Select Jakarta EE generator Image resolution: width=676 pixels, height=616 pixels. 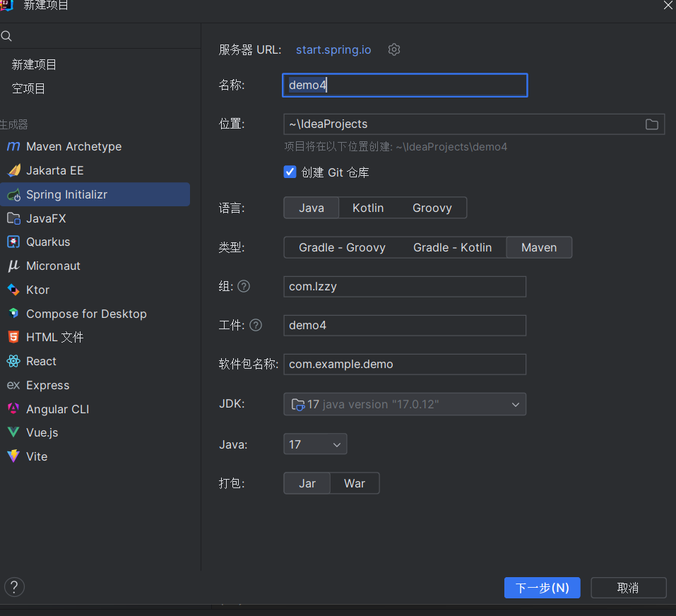95,171
